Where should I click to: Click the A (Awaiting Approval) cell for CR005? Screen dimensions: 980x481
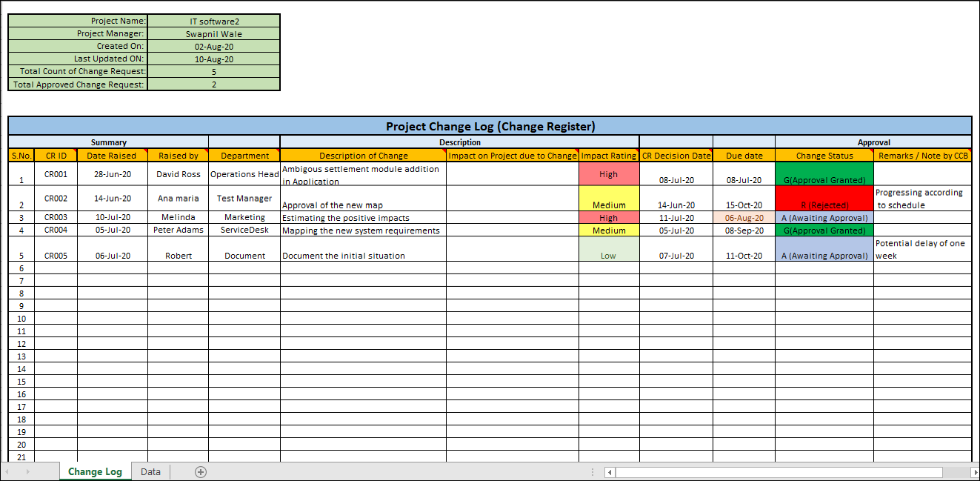click(824, 255)
